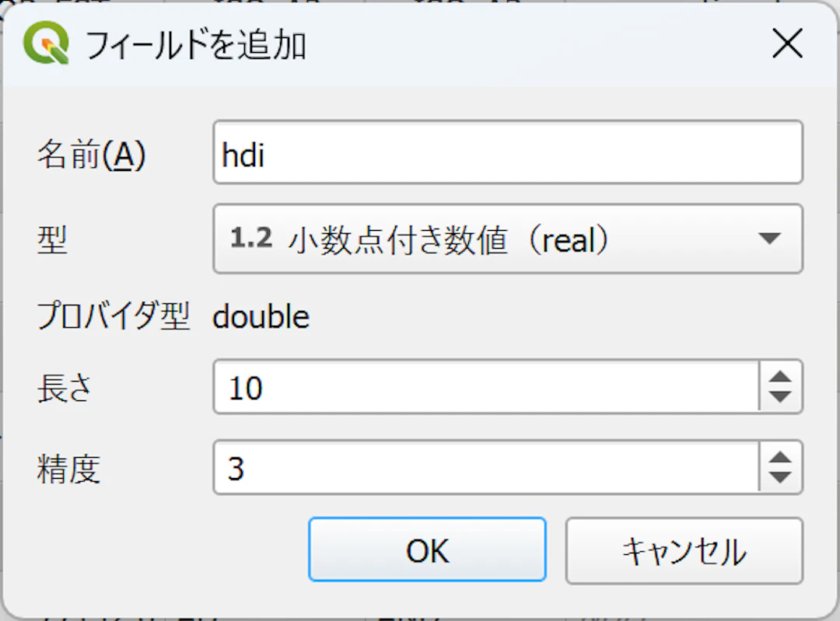Click the double provider type text
840x621 pixels.
[261, 316]
